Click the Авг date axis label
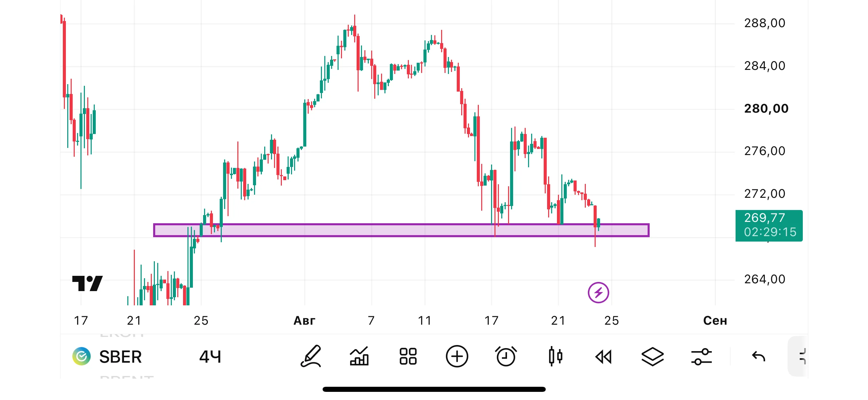This screenshot has width=868, height=400. pyautogui.click(x=304, y=321)
